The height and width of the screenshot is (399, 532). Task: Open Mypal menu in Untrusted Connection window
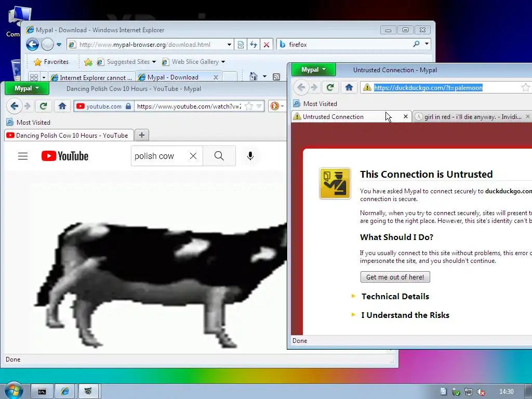pos(313,70)
